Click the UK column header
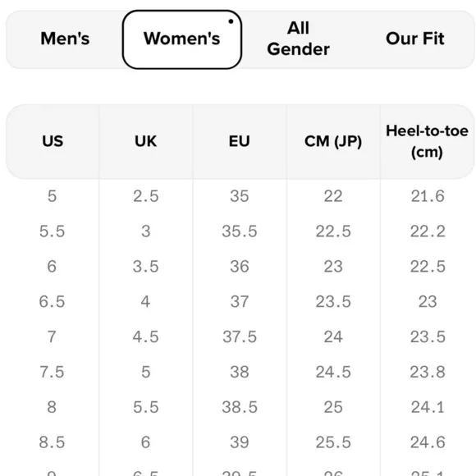This screenshot has width=476, height=476. (x=146, y=141)
